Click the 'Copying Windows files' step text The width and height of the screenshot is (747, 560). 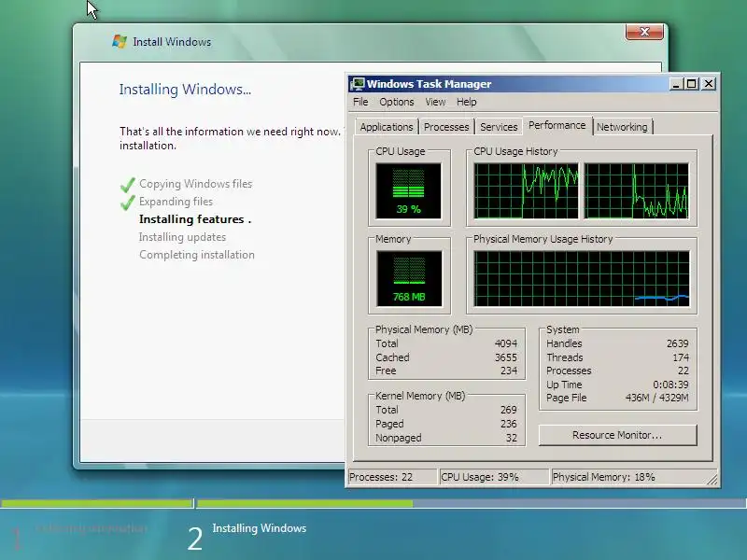[x=196, y=184]
